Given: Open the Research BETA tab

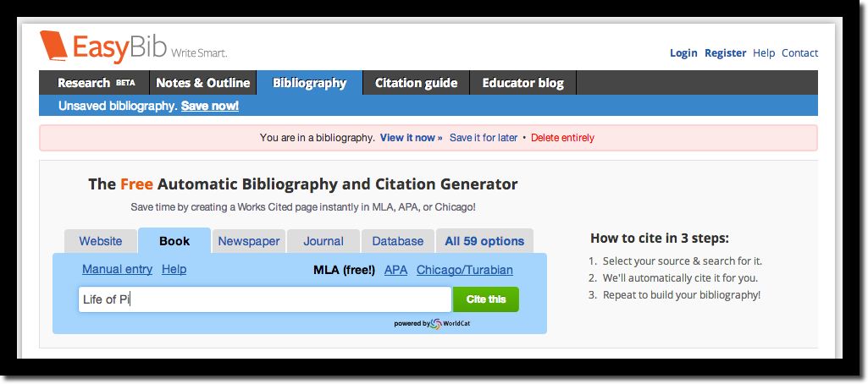Looking at the screenshot, I should click(95, 83).
